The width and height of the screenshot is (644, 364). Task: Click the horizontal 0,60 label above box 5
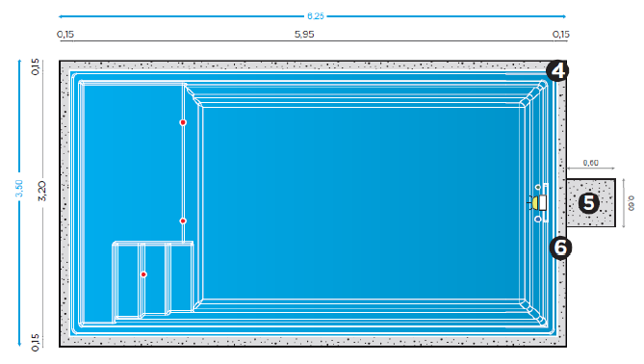(x=591, y=163)
